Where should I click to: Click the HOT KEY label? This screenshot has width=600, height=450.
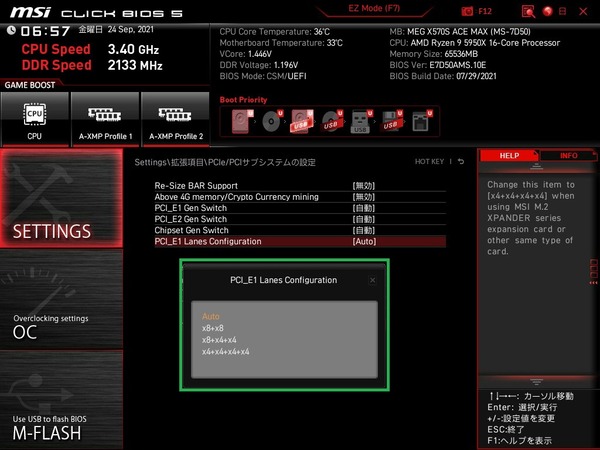click(x=429, y=161)
